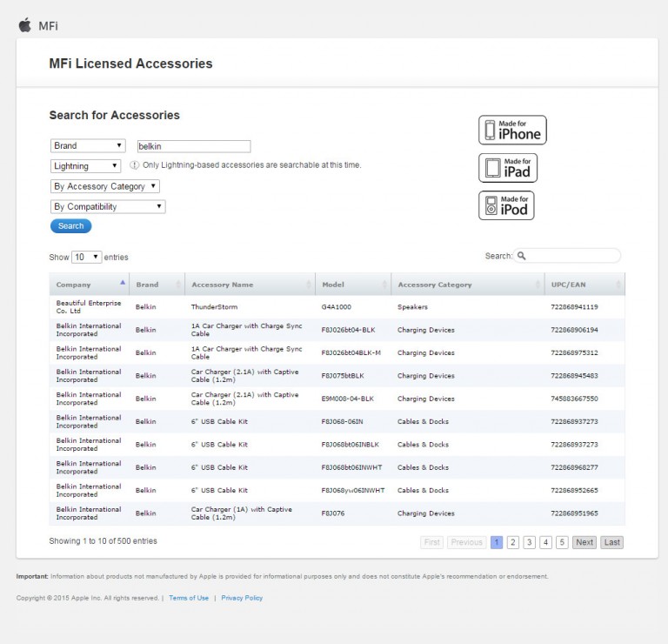Screen dimensions: 668x644
Task: Click the brand text field containing belkin
Action: click(x=193, y=146)
